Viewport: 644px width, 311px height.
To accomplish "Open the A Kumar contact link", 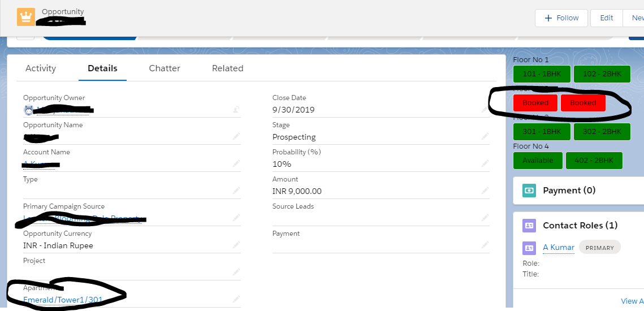I will pyautogui.click(x=559, y=248).
